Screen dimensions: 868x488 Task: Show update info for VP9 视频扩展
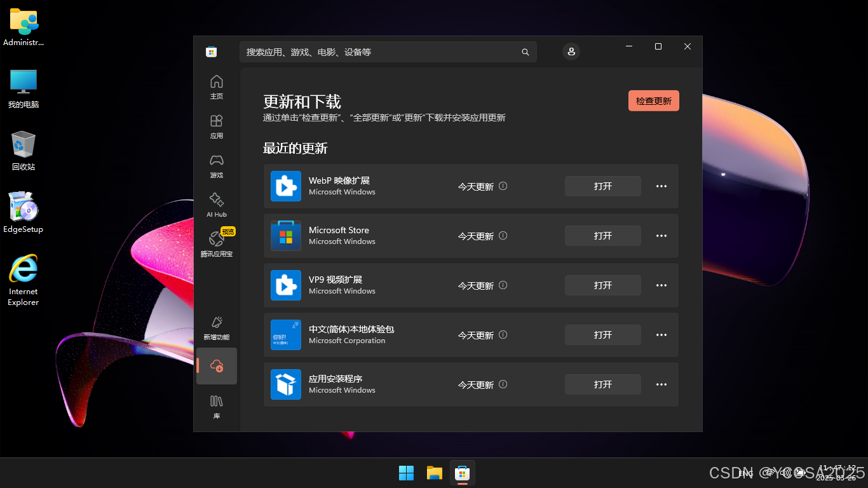click(503, 285)
